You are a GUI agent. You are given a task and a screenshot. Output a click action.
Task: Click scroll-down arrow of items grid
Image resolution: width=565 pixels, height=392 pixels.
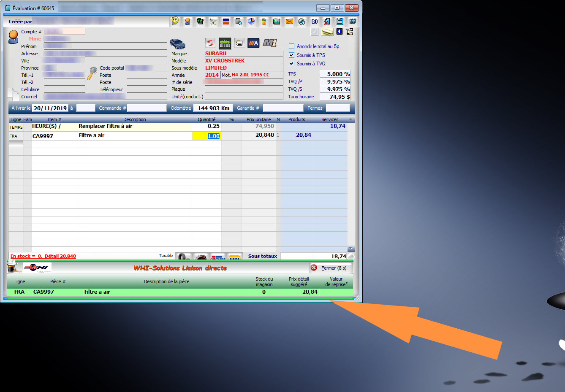click(x=351, y=249)
